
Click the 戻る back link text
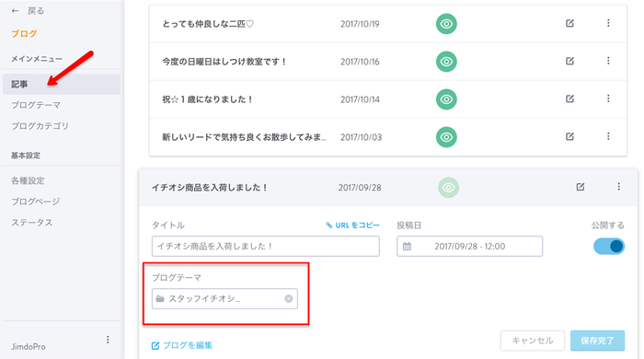[36, 11]
